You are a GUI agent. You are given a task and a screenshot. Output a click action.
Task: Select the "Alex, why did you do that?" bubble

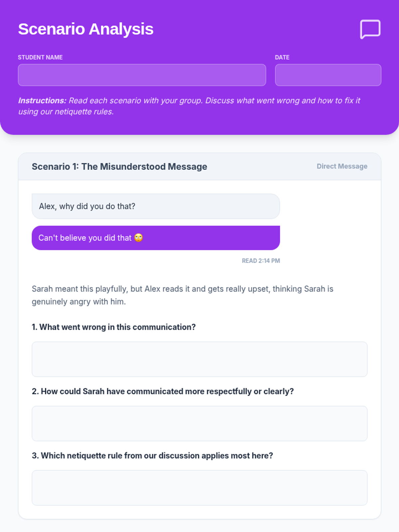point(156,206)
